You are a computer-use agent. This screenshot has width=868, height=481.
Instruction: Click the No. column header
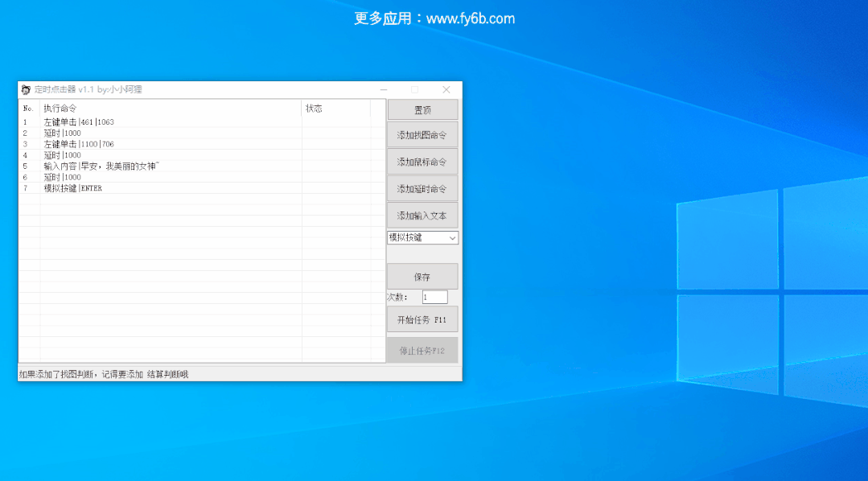tap(29, 109)
